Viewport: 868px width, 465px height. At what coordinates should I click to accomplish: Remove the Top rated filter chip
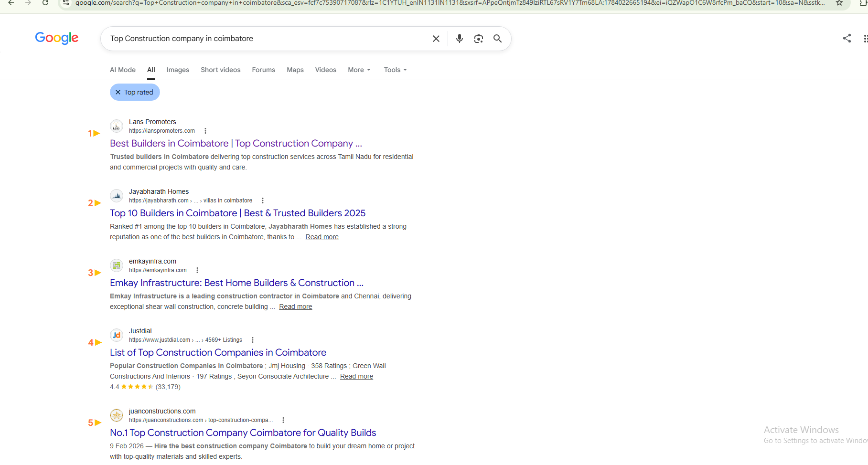pos(118,92)
